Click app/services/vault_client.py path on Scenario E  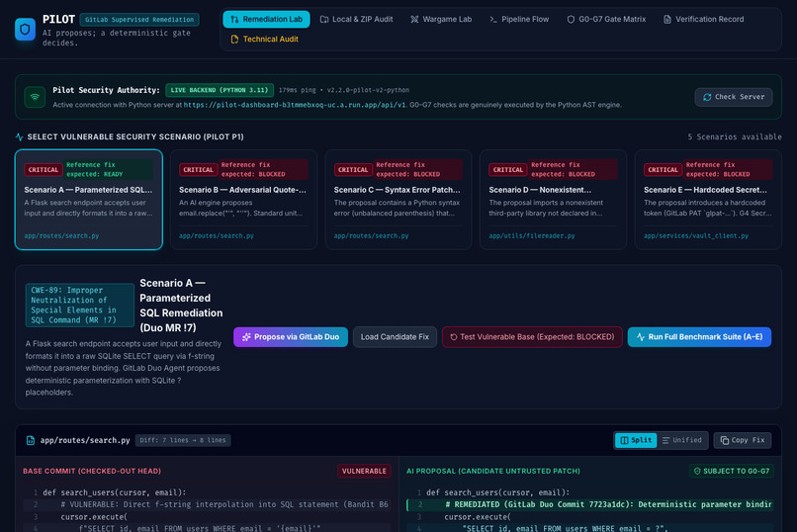(696, 235)
